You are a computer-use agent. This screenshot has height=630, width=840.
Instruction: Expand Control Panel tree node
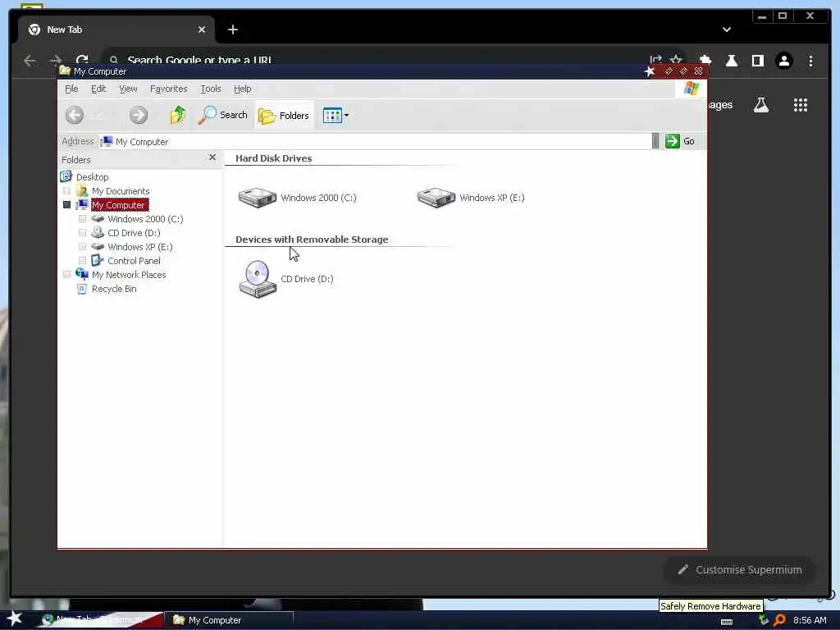click(82, 260)
